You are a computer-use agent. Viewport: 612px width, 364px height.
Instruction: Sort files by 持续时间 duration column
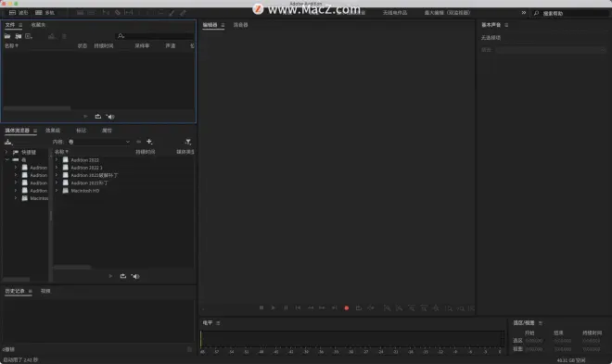point(104,46)
